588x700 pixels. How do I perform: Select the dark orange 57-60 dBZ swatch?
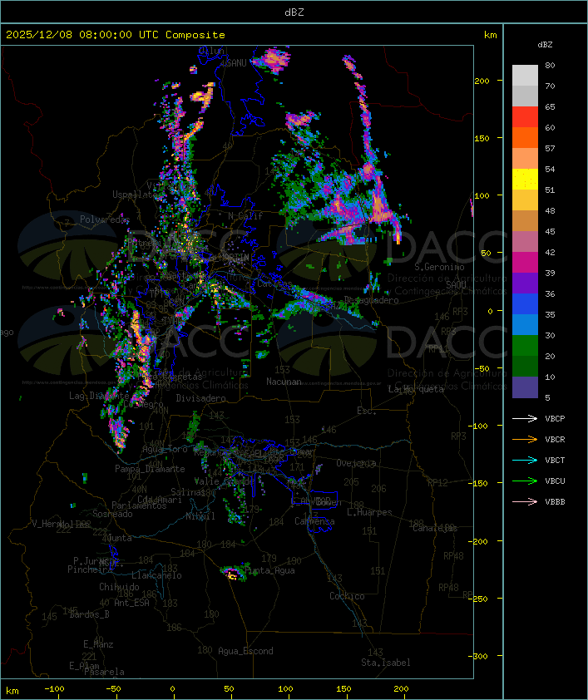click(525, 137)
